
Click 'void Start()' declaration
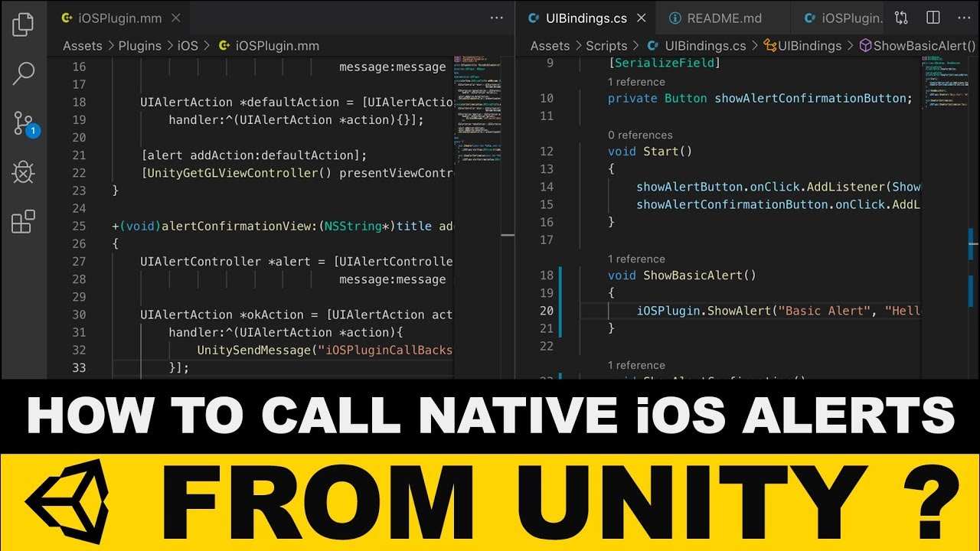click(650, 152)
